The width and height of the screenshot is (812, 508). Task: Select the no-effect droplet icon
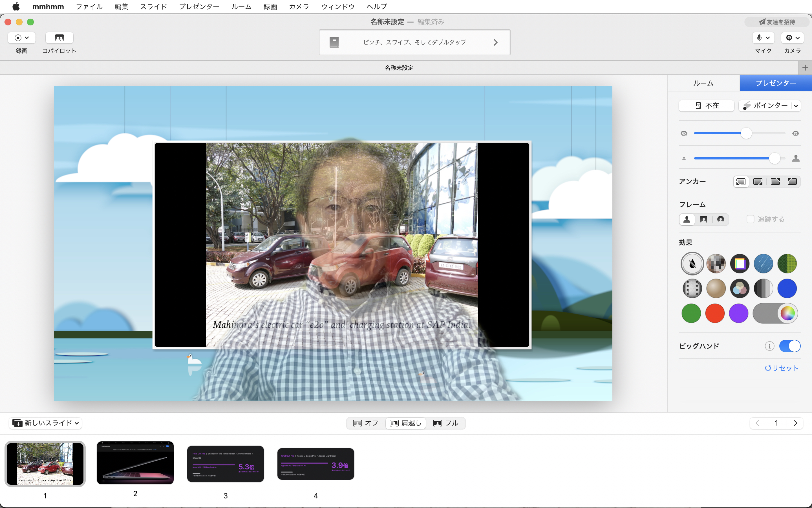692,264
